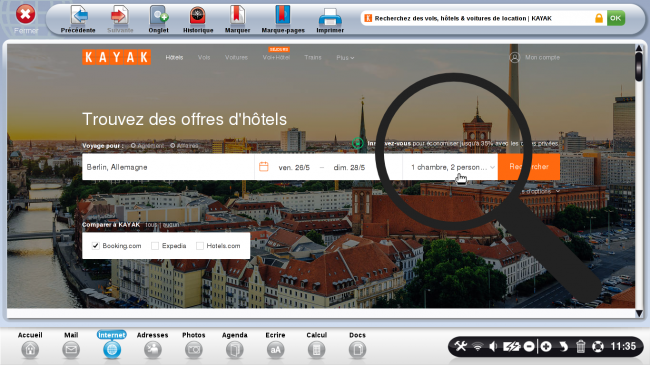Go forward with the Suivante button
650x365 pixels.
coord(120,19)
